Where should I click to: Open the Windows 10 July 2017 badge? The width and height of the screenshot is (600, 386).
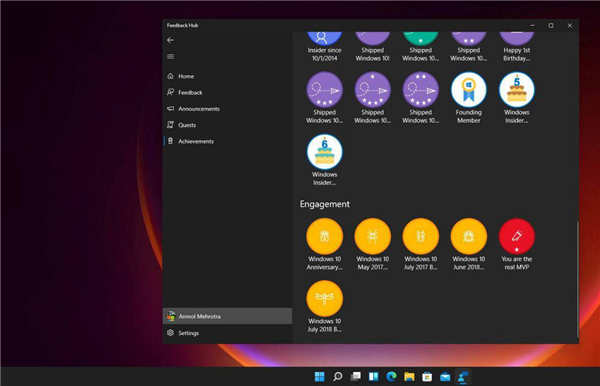421,245
